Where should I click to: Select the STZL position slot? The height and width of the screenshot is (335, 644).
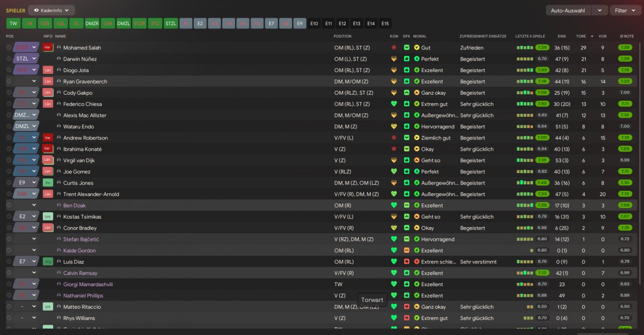click(171, 23)
